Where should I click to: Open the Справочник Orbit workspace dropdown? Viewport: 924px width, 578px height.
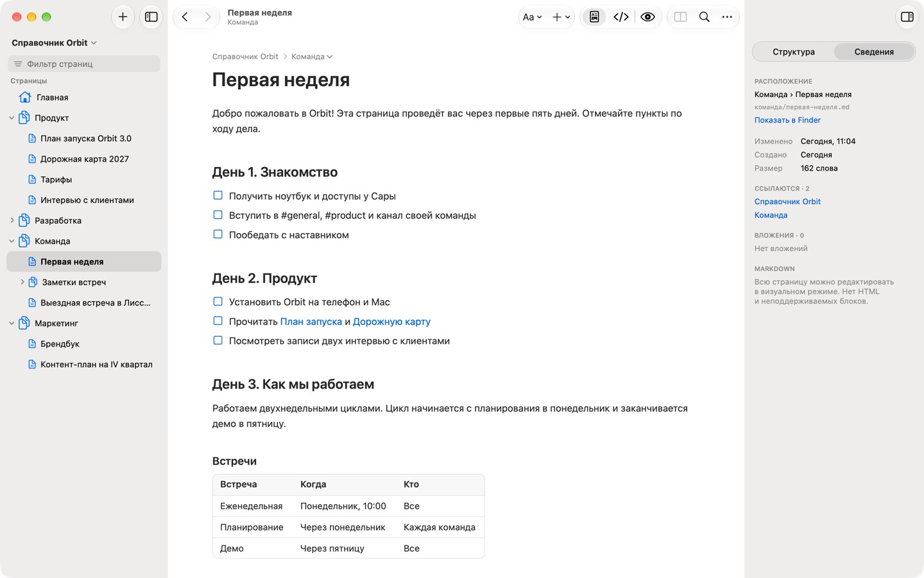coord(54,42)
